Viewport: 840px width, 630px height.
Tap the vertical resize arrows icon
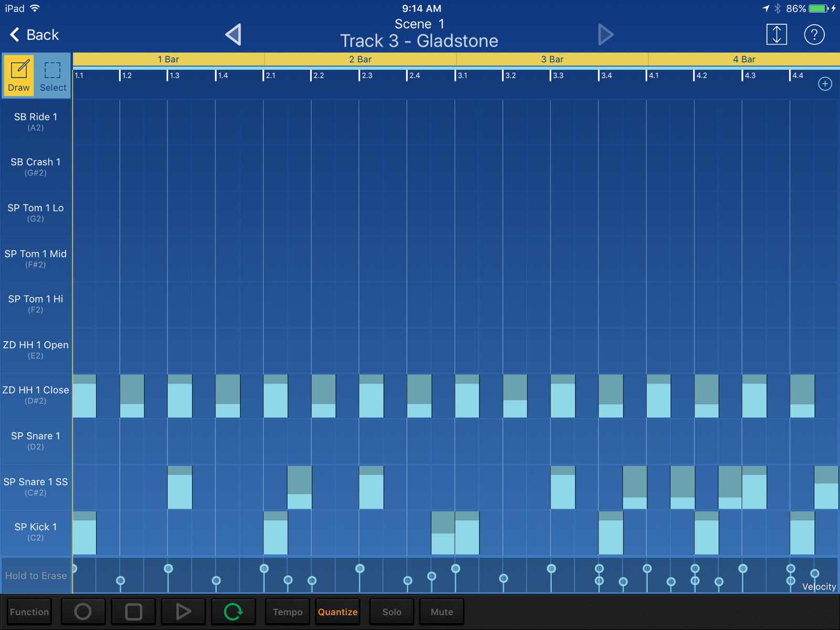point(776,35)
